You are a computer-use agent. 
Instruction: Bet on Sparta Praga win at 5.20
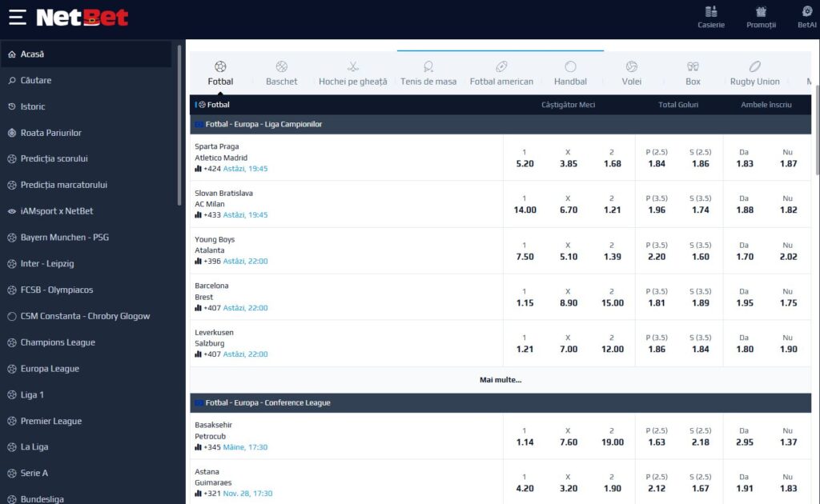(525, 158)
